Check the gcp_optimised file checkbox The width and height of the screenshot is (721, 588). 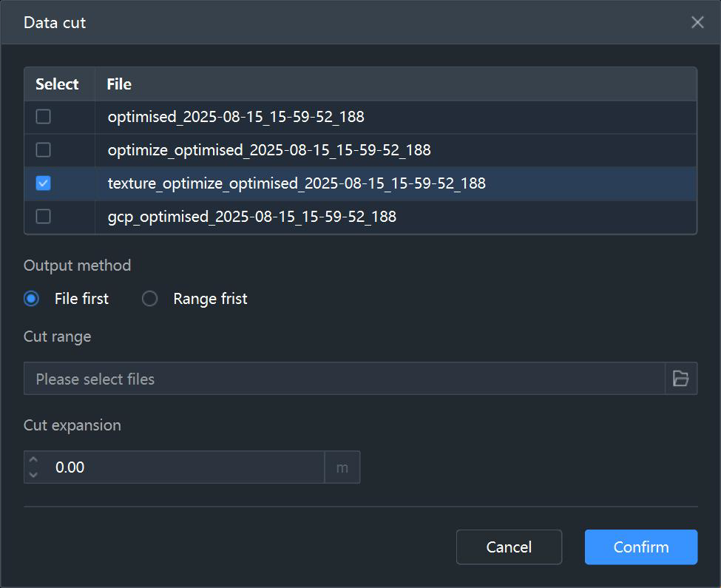coord(43,217)
